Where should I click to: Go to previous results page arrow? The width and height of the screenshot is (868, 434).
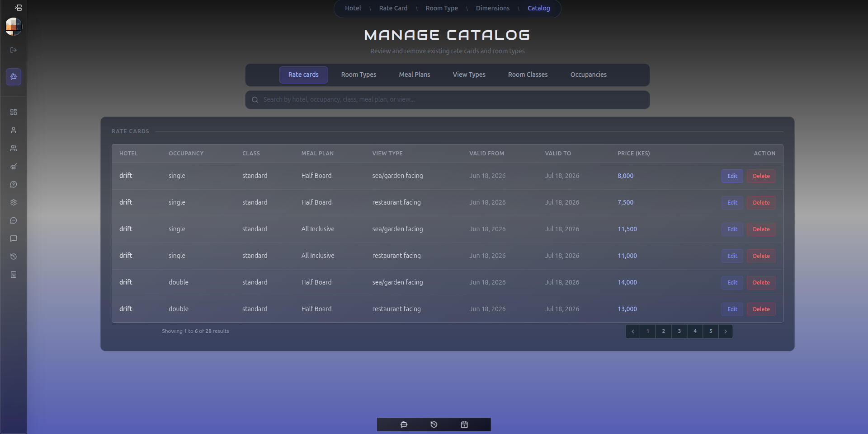coord(633,331)
